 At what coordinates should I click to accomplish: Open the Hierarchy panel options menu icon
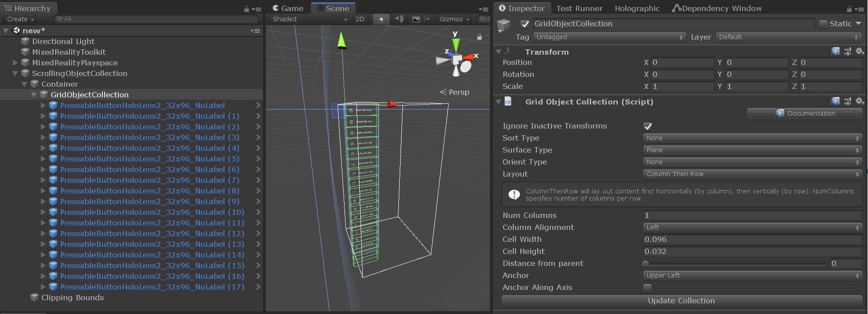[256, 9]
